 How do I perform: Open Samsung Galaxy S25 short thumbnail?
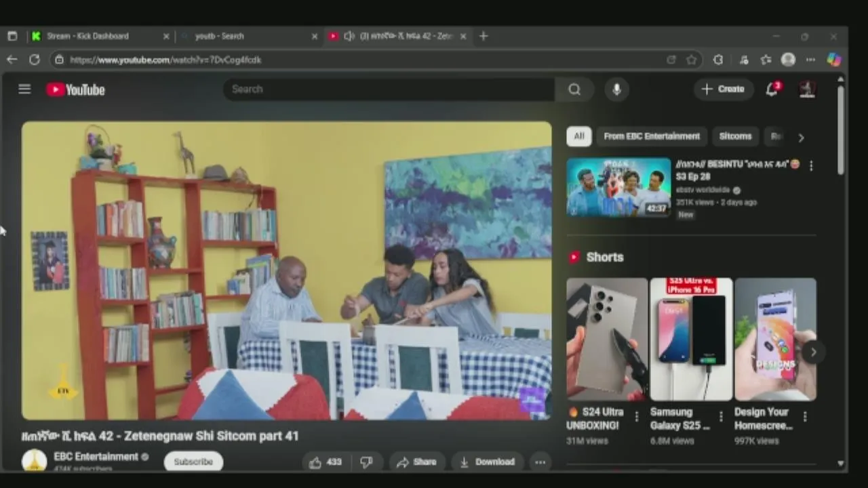click(691, 339)
